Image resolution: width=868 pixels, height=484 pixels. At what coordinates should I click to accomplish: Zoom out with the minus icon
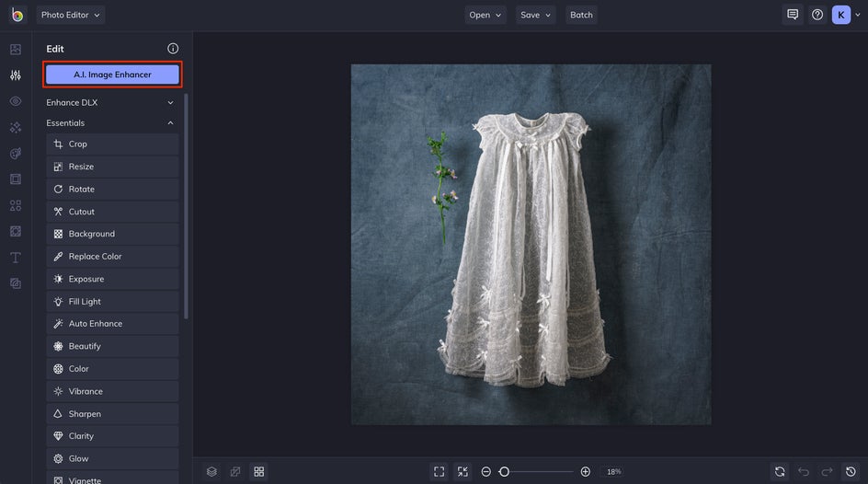[x=486, y=472]
